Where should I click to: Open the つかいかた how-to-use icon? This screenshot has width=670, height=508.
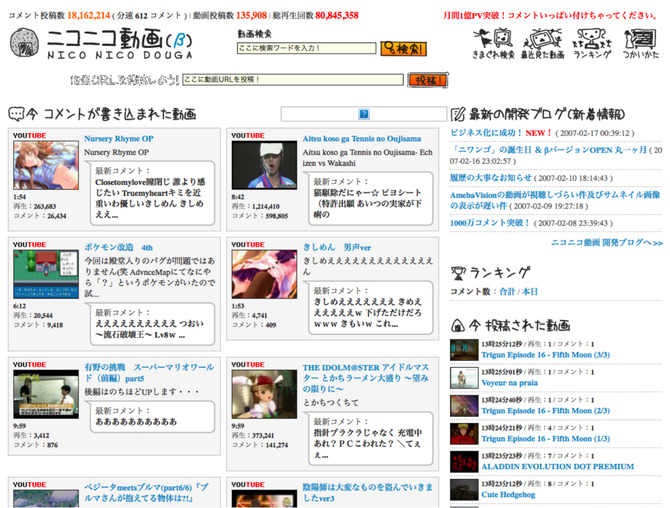(x=640, y=43)
